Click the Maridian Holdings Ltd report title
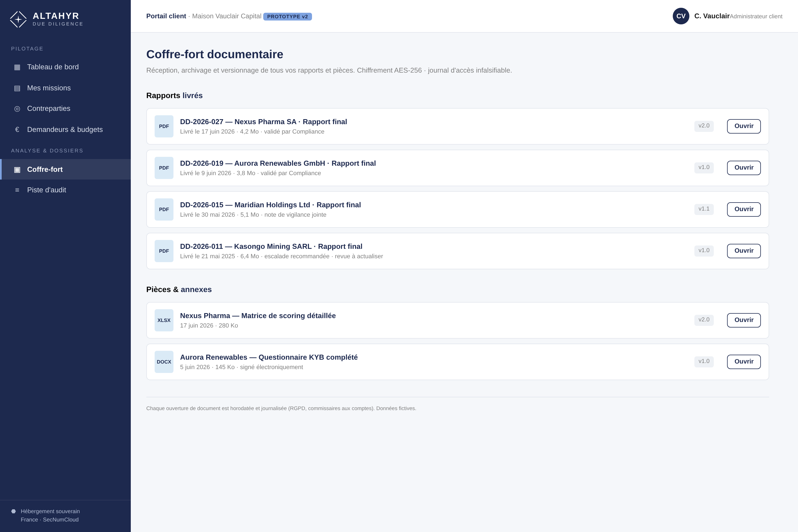Screen dimensions: 798x532 tap(270, 205)
